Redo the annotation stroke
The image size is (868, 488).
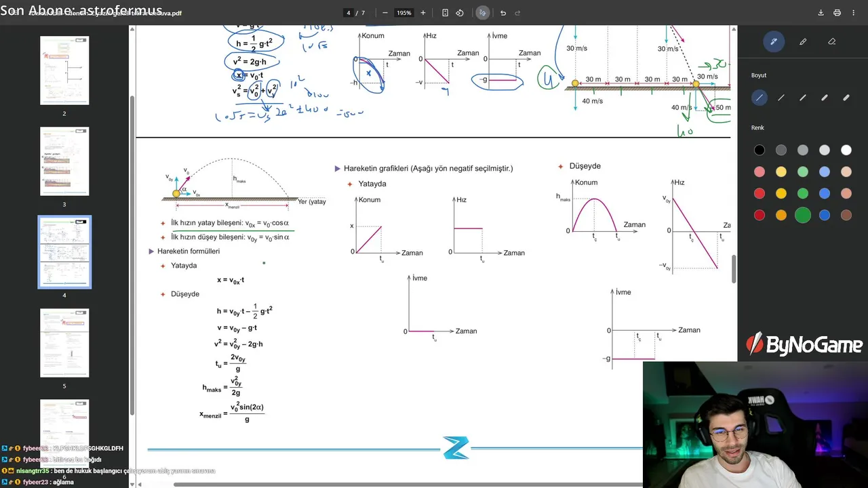(x=518, y=13)
